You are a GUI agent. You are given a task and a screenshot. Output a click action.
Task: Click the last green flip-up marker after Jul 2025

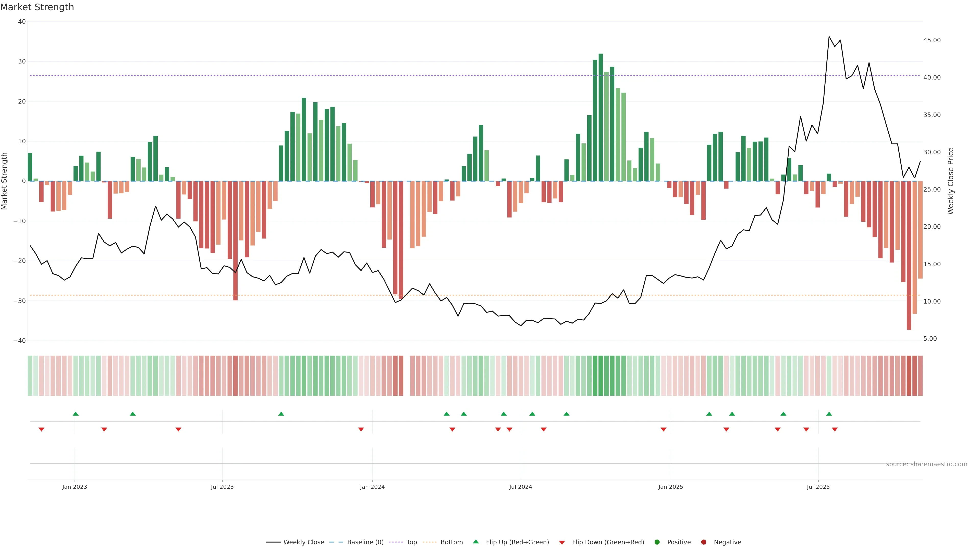(x=829, y=414)
